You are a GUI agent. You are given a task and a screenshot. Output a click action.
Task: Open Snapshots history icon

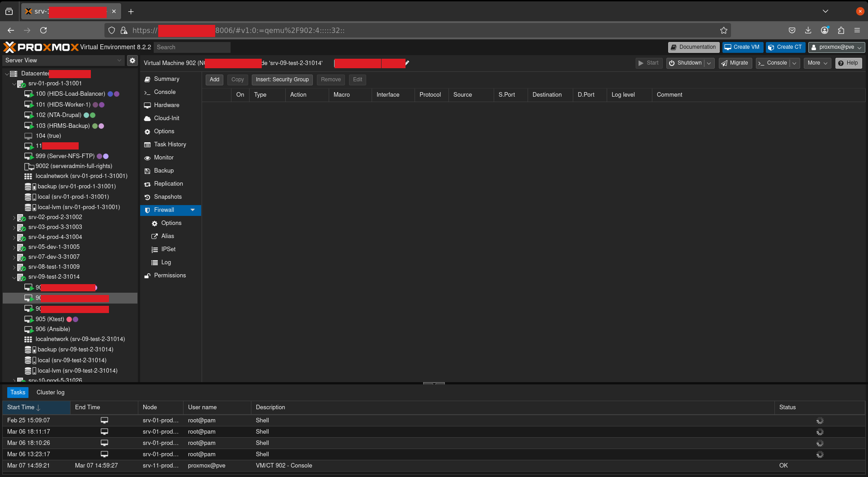coord(147,197)
